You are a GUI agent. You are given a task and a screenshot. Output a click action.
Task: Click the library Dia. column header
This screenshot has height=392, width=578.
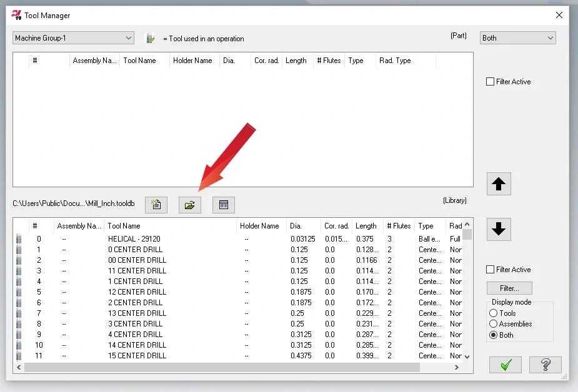[x=296, y=226]
